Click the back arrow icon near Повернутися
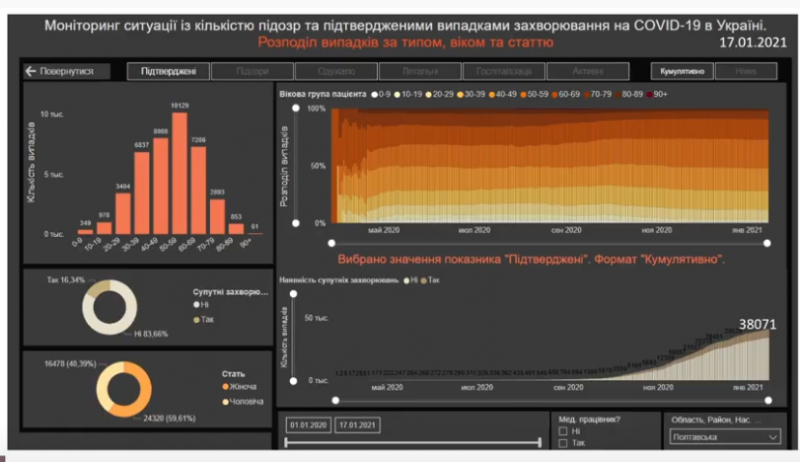This screenshot has height=462, width=800. pyautogui.click(x=31, y=71)
